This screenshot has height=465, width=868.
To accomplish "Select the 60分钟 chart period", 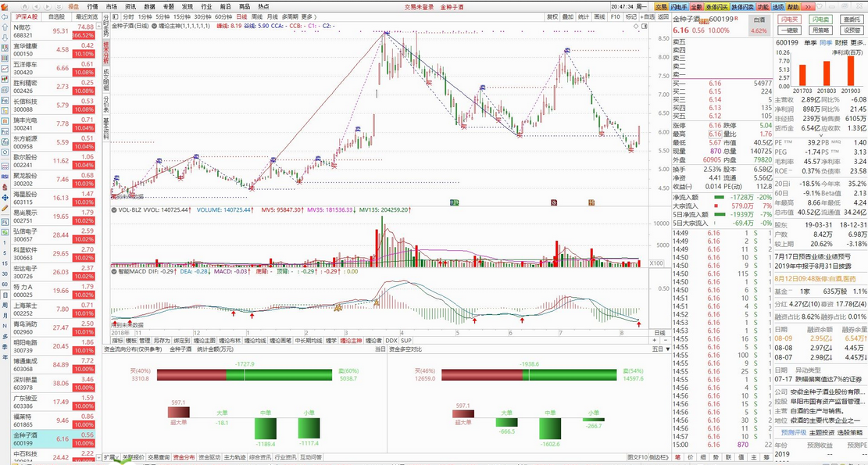I will click(223, 16).
